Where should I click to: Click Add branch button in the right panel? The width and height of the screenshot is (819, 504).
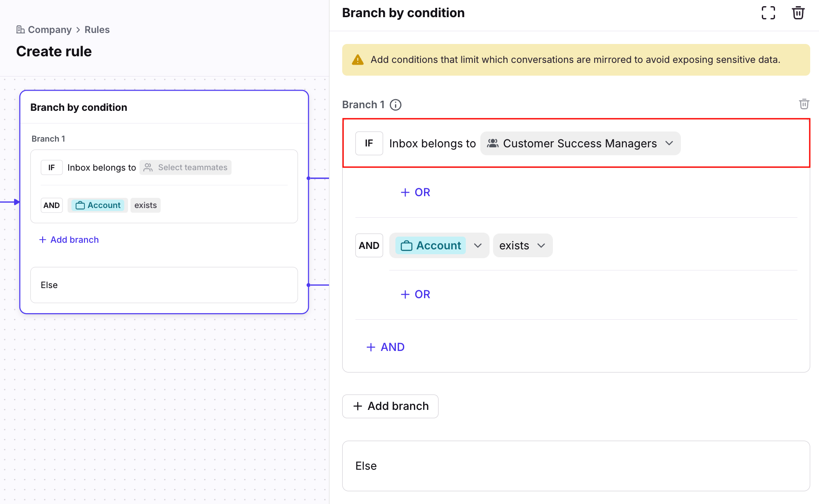pyautogui.click(x=390, y=406)
